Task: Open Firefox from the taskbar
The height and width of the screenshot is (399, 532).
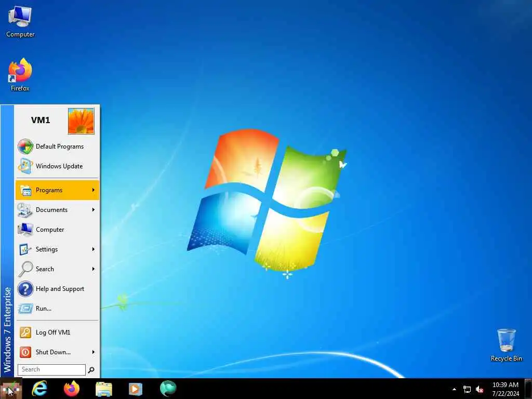Action: [x=72, y=389]
